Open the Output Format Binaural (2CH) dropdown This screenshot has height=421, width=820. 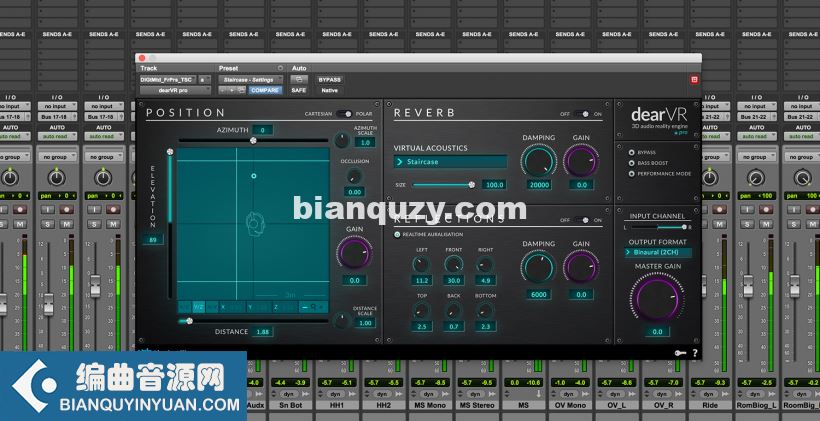click(x=658, y=253)
